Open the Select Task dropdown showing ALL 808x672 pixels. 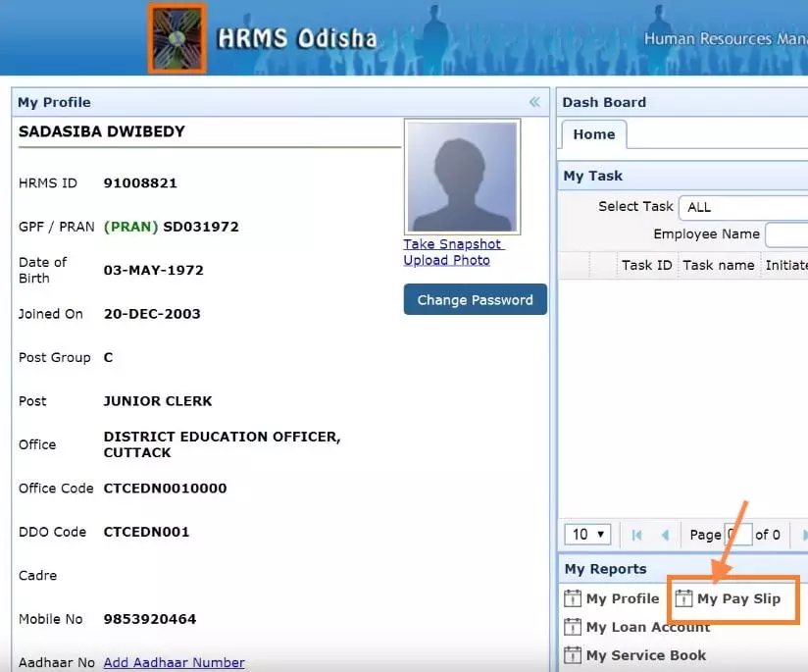[744, 207]
